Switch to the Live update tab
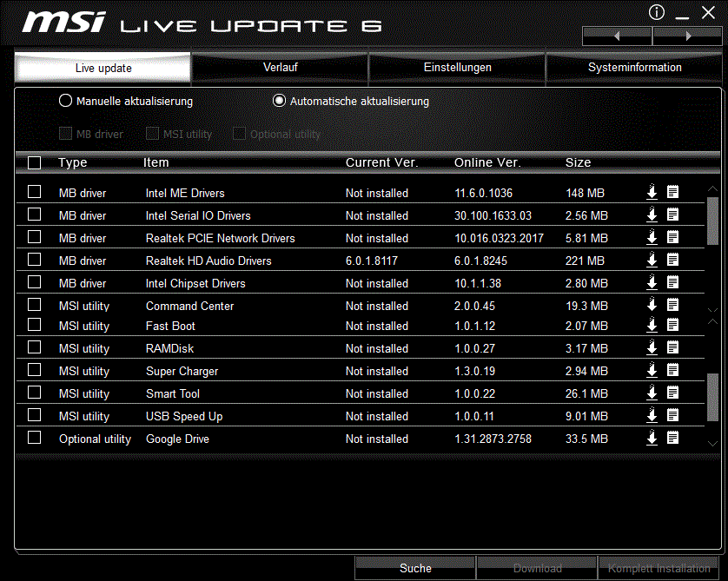The height and width of the screenshot is (581, 728). [103, 68]
